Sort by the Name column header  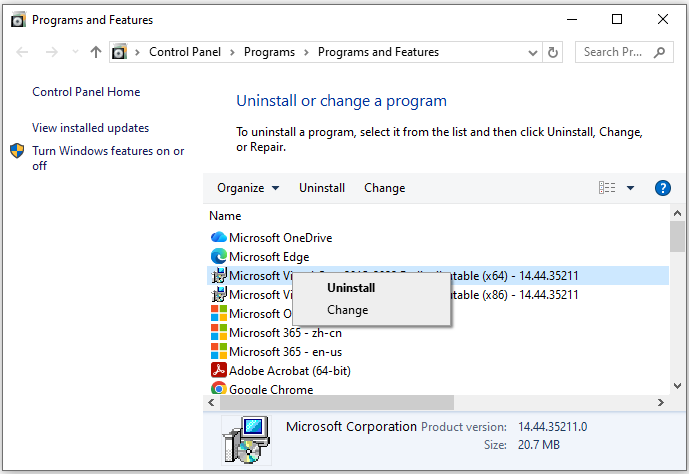(225, 216)
